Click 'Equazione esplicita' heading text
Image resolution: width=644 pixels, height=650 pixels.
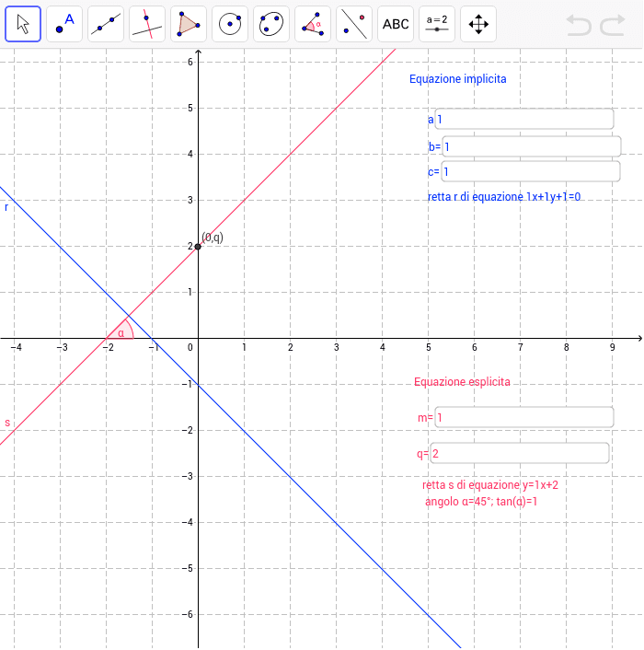click(462, 381)
